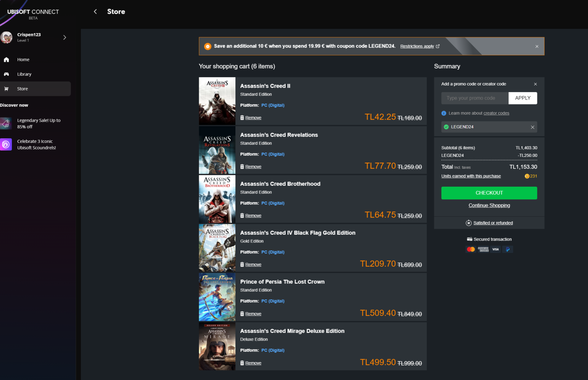
Task: Click the Store cart icon in sidebar
Action: tap(6, 89)
